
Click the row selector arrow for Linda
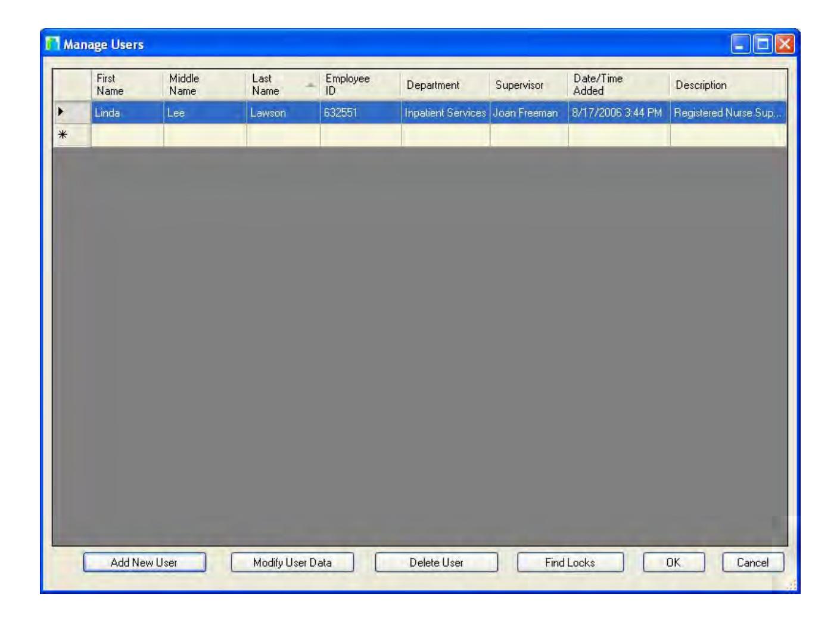[71, 113]
